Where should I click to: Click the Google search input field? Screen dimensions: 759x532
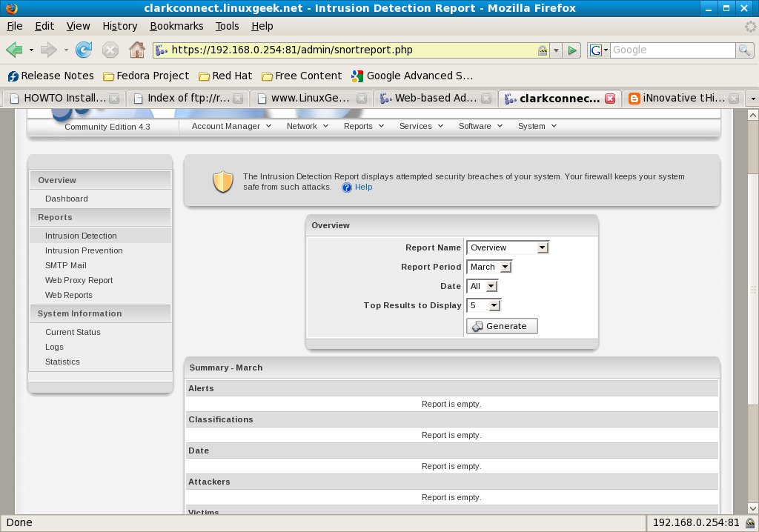[673, 50]
